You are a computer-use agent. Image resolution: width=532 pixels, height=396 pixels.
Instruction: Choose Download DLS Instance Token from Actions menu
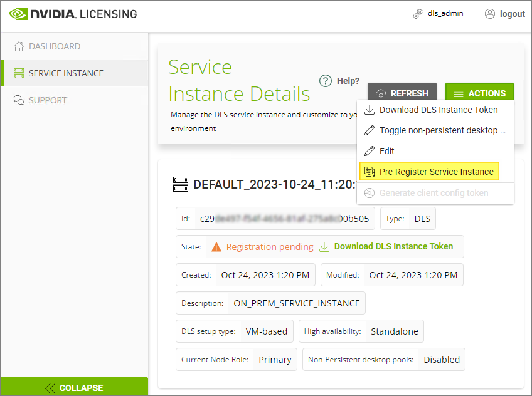[x=438, y=110]
